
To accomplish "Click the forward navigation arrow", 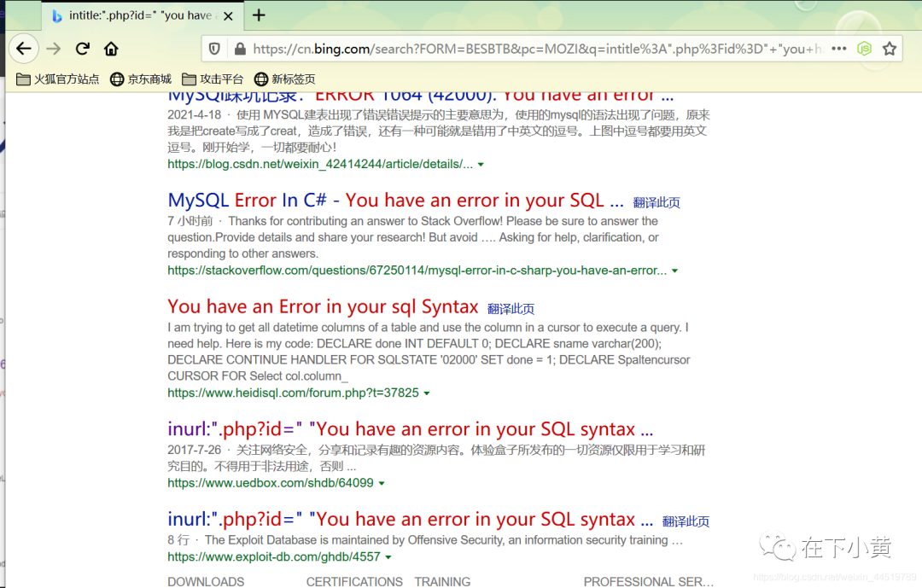I will [x=54, y=49].
